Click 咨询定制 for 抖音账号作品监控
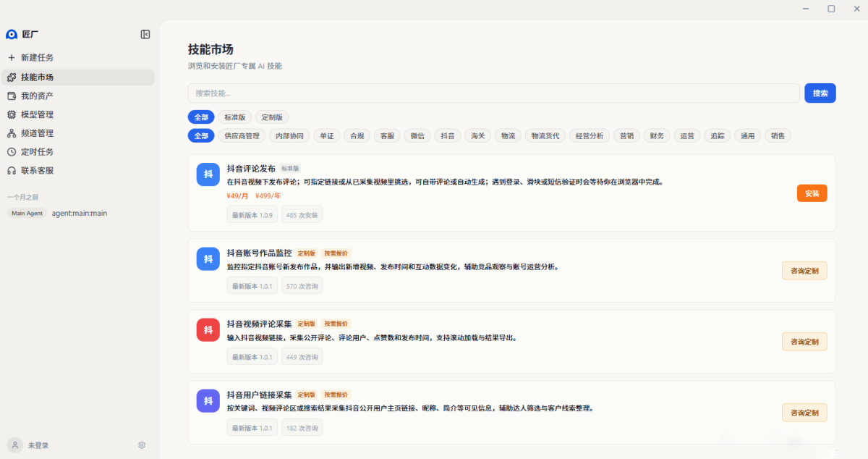The height and width of the screenshot is (459, 868). click(804, 271)
